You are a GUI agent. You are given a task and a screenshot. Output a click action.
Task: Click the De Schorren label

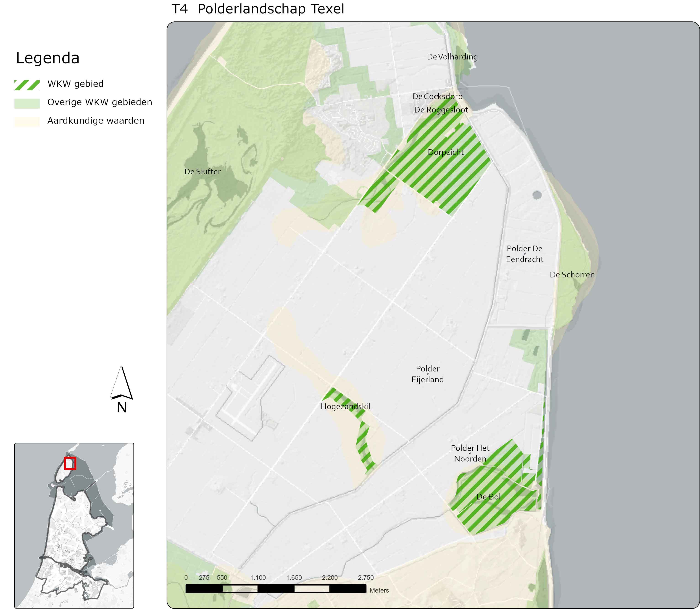[572, 274]
